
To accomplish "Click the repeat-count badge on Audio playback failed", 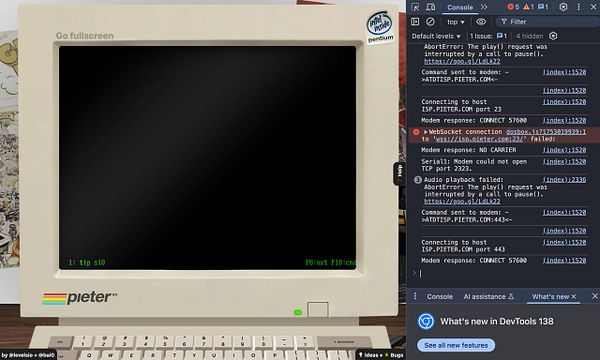I will coord(418,180).
